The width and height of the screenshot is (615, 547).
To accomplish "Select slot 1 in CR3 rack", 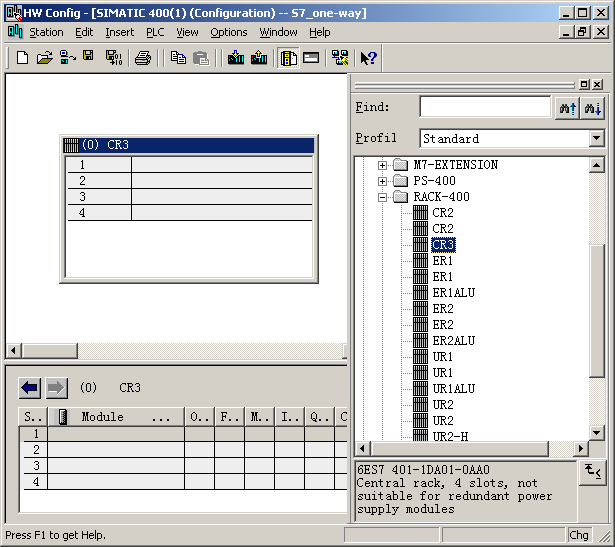I will pyautogui.click(x=190, y=164).
